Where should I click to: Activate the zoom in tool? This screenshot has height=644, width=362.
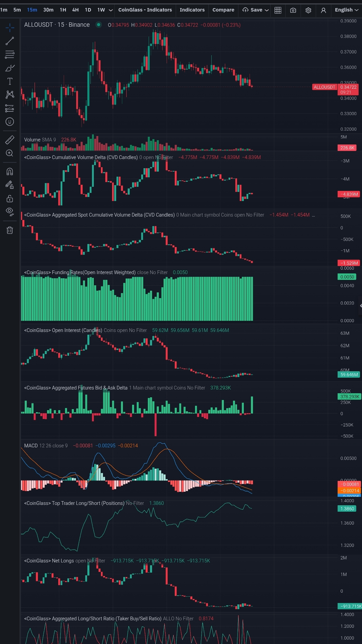point(10,153)
